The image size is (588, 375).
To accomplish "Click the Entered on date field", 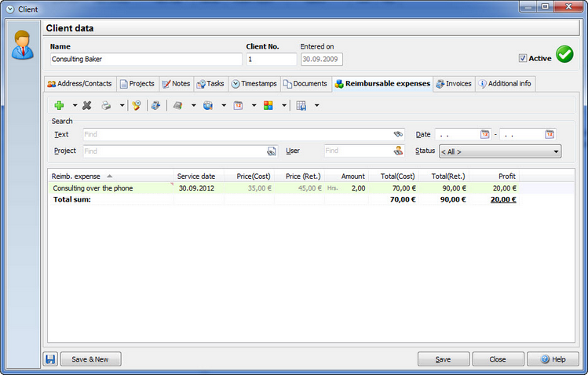I will coord(321,59).
